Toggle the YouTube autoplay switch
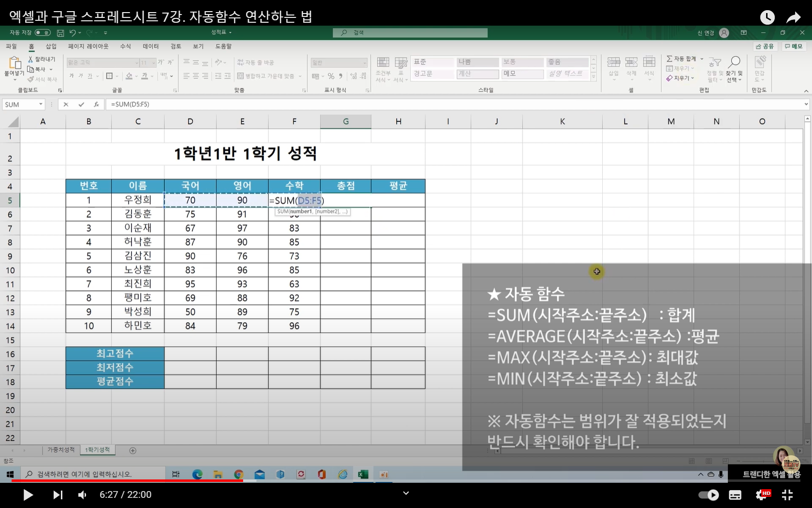The height and width of the screenshot is (508, 812). point(709,495)
